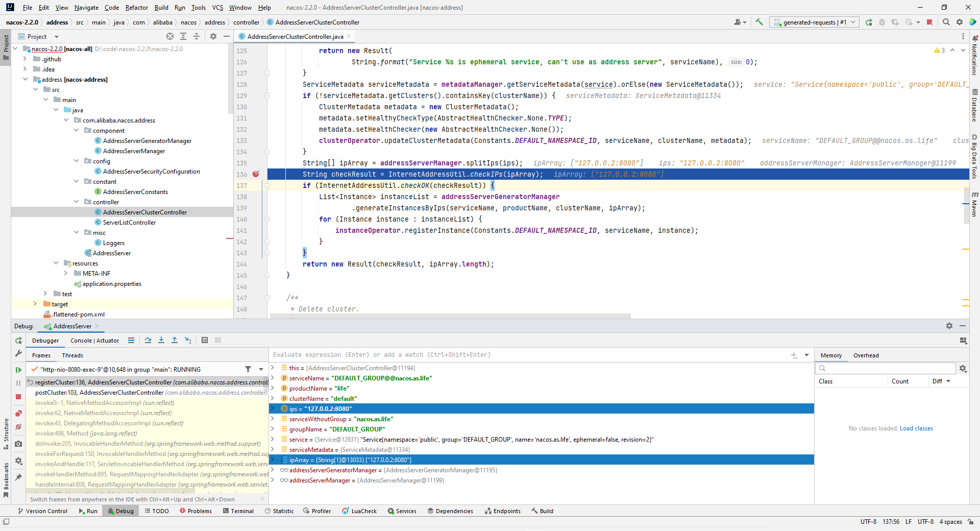Select the application.properties file
The height and width of the screenshot is (531, 980).
click(112, 283)
